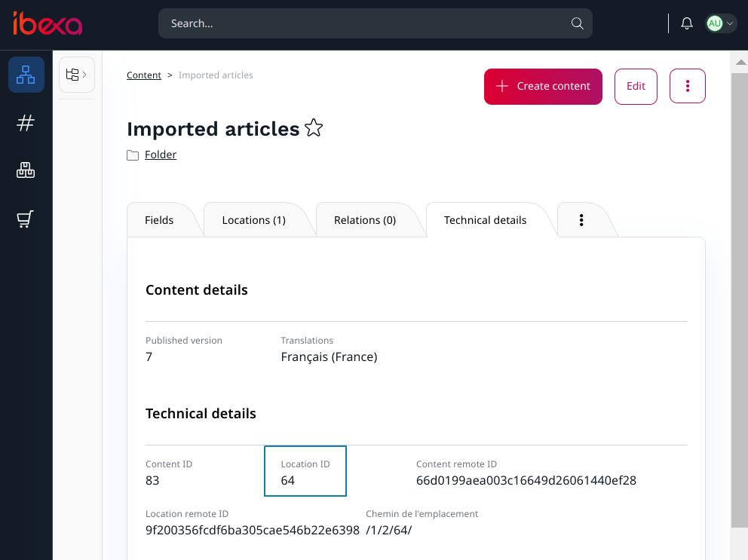748x560 pixels.
Task: Click the search magnifier icon
Action: pyautogui.click(x=577, y=23)
